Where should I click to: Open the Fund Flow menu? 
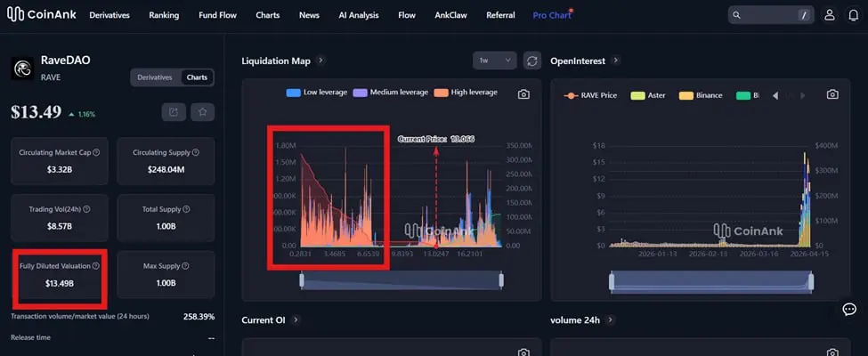click(x=217, y=15)
